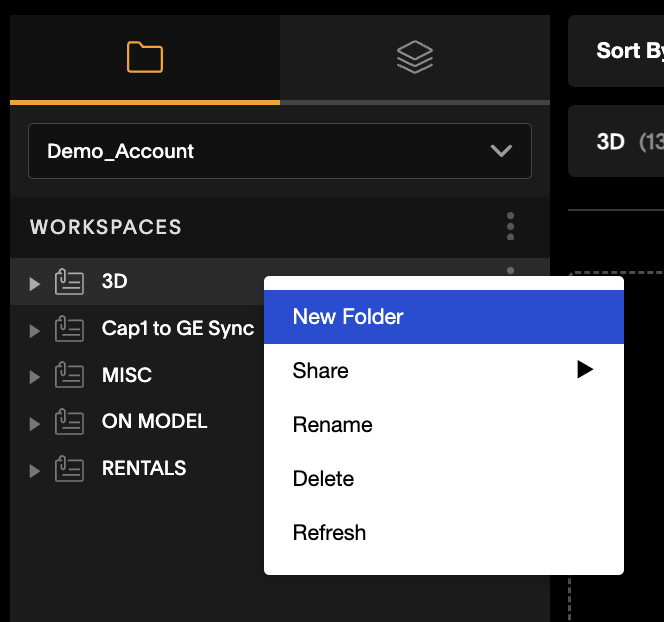Open the stacked layers tab
This screenshot has height=622, width=664.
click(x=415, y=57)
